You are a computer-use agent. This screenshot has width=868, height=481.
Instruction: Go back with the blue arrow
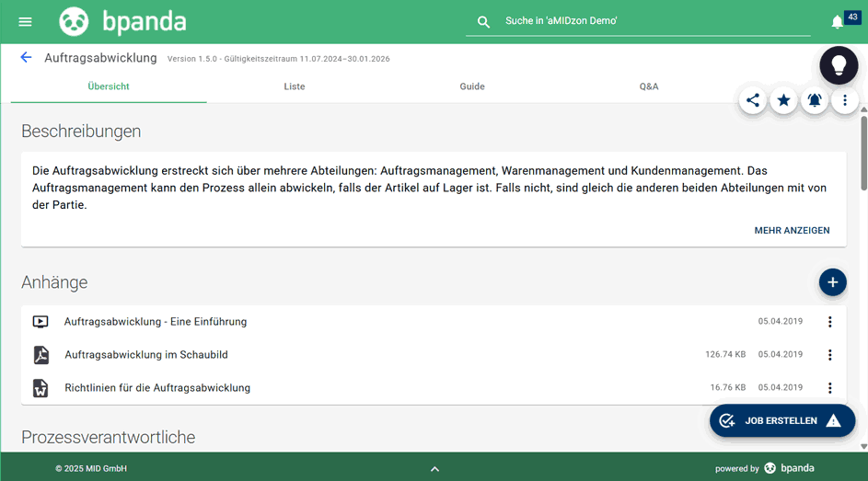pos(26,58)
